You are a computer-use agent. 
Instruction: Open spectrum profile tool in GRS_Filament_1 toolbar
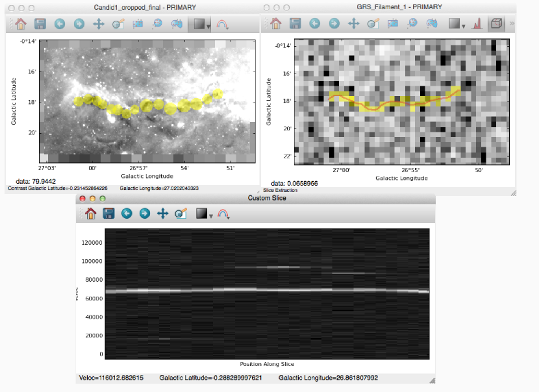[x=476, y=24]
